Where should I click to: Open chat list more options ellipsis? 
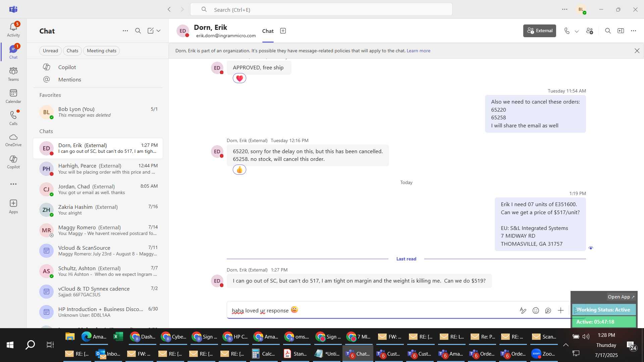tap(125, 31)
